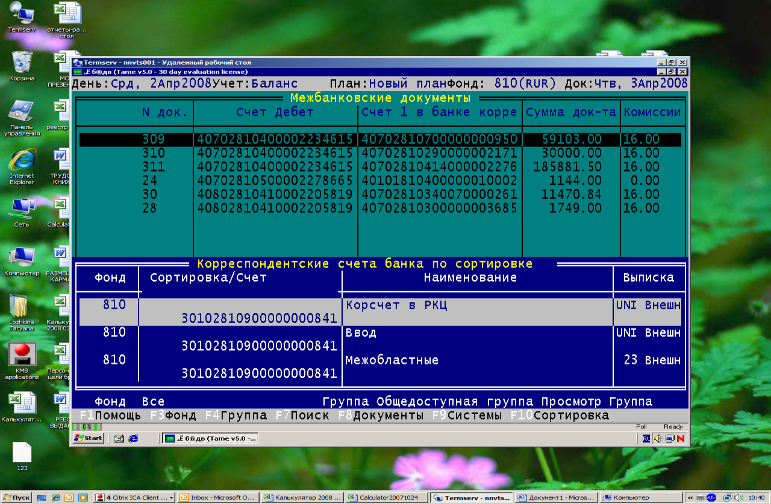Click the amount 185881.50 cell
771x504 pixels.
coord(567,167)
